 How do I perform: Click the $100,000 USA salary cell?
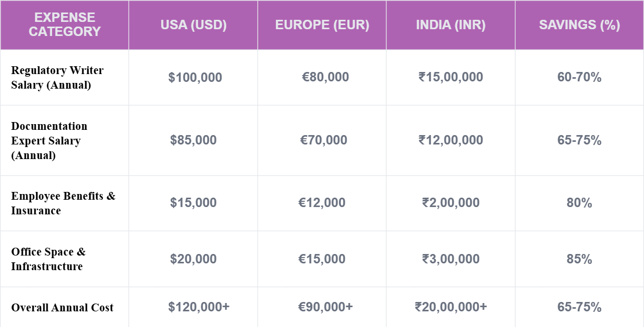[x=195, y=78]
